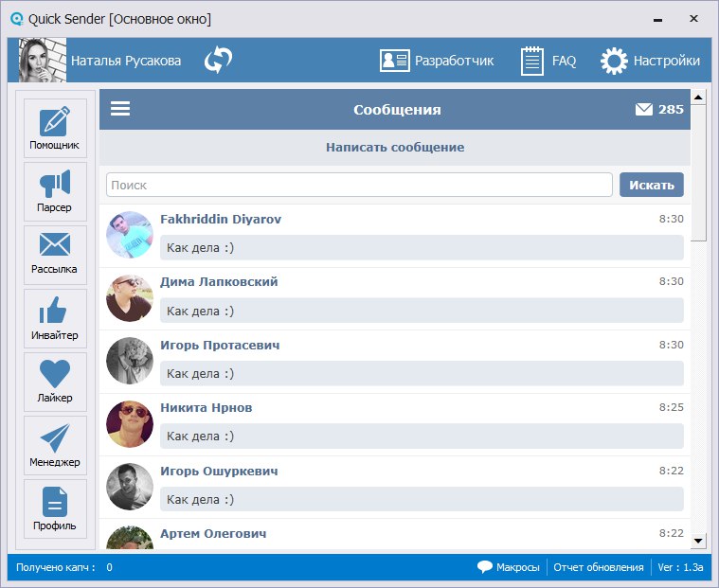Image resolution: width=719 pixels, height=588 pixels.
Task: Open the Профиль document tool
Action: click(x=55, y=508)
